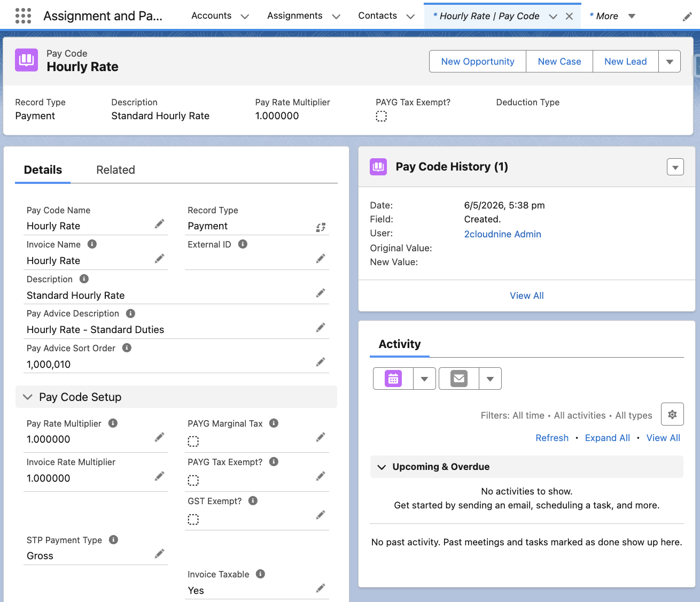The height and width of the screenshot is (602, 700).
Task: Select the Activity tab
Action: pyautogui.click(x=400, y=344)
